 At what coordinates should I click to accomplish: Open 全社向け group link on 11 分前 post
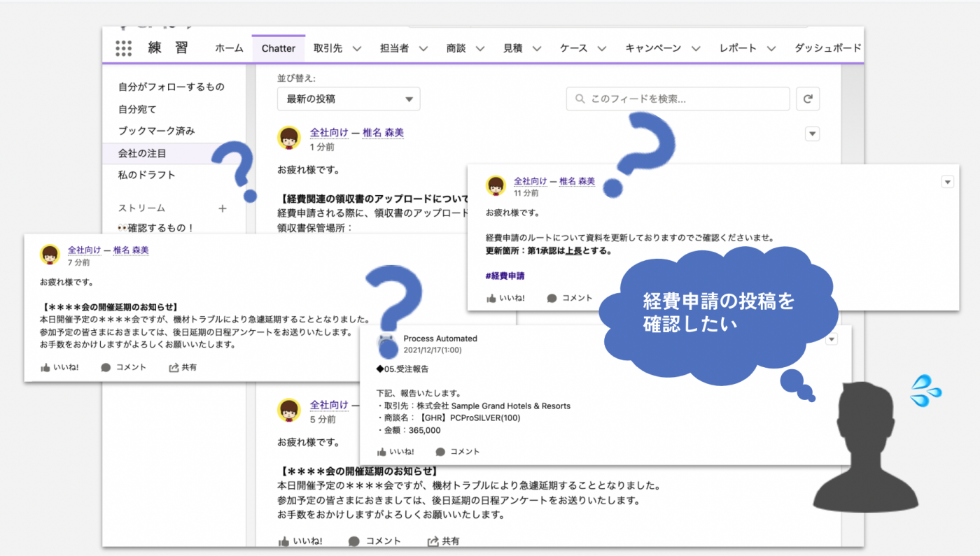click(x=531, y=181)
